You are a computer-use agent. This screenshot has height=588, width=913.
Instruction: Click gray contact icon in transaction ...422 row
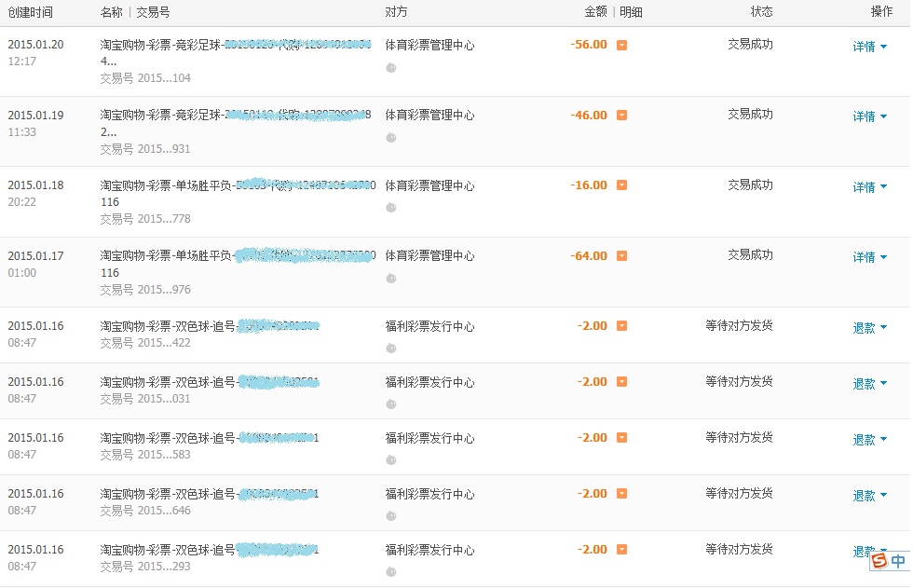pyautogui.click(x=391, y=349)
